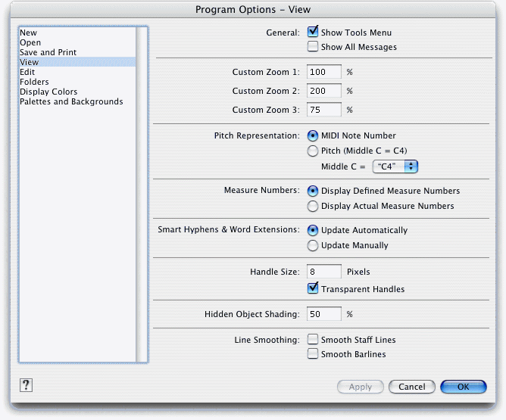The height and width of the screenshot is (420, 506).
Task: Click the Cancel button
Action: pyautogui.click(x=412, y=387)
